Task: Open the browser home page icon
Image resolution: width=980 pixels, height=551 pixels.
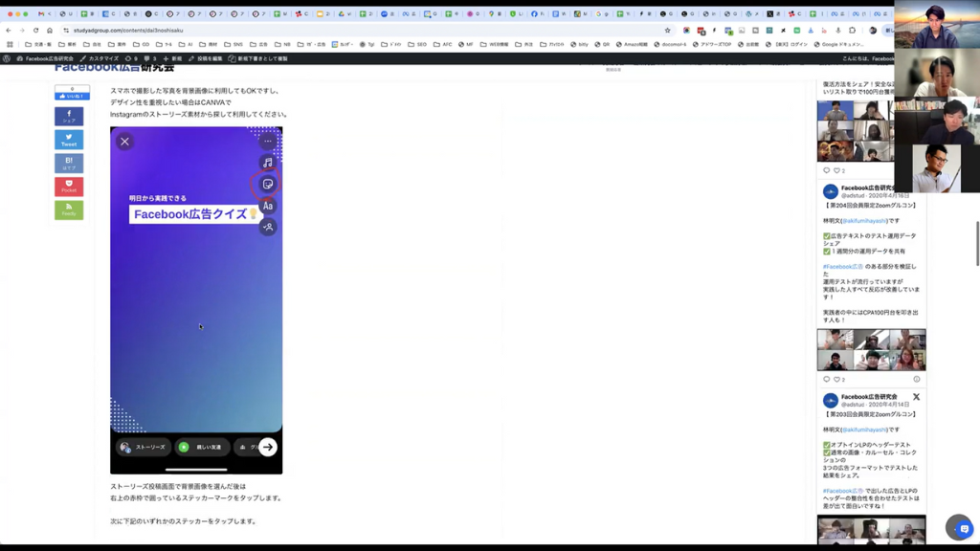Action: pos(50,30)
